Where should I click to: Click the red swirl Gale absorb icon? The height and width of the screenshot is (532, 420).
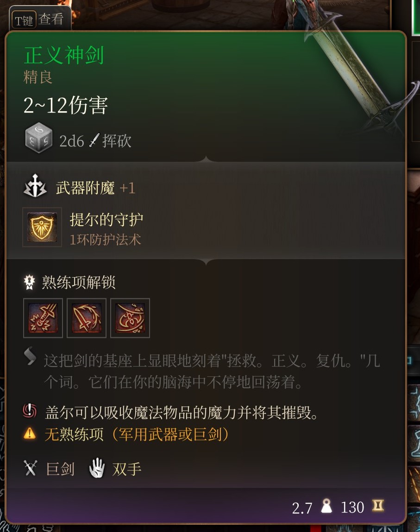30,411
